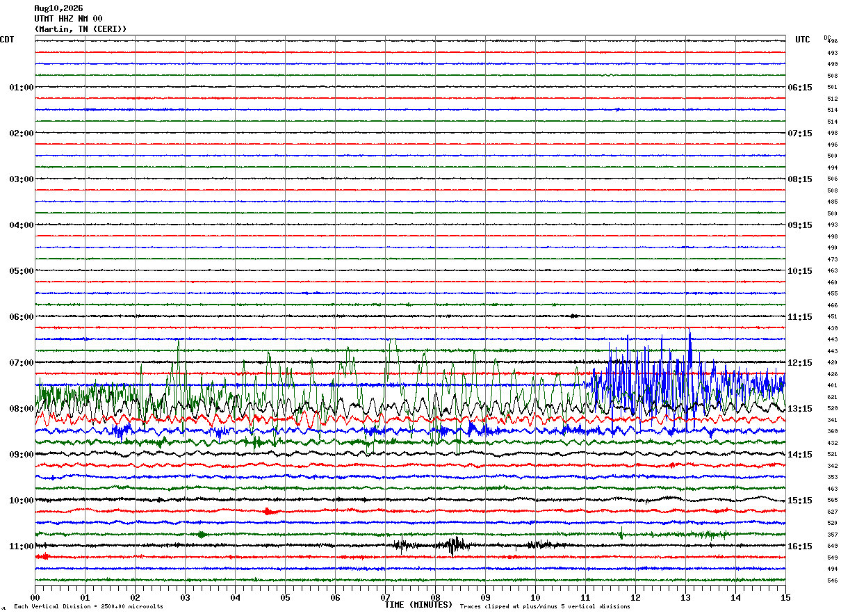Click the TIME (MINUTES) axis title
Screen dimensions: 841x616
[418, 605]
